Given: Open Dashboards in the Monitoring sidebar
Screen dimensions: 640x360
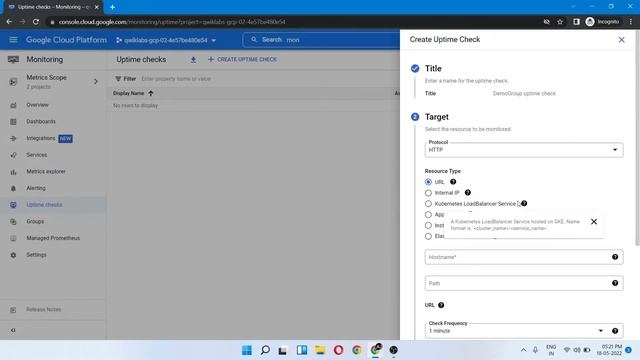Looking at the screenshot, I should 41,122.
